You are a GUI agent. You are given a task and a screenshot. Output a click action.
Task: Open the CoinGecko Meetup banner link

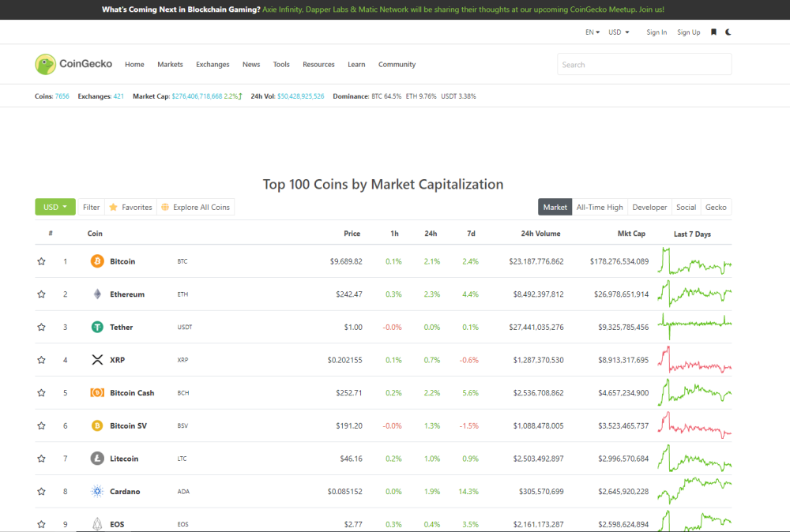[x=463, y=9]
